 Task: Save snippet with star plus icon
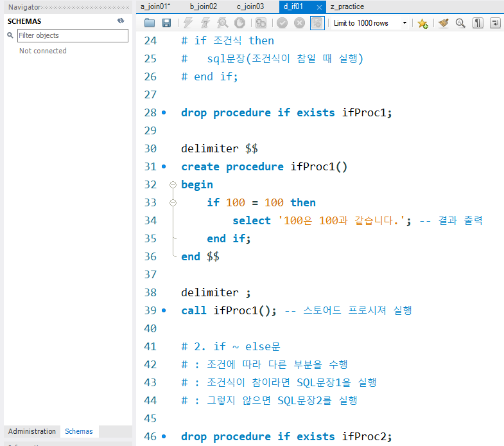422,23
